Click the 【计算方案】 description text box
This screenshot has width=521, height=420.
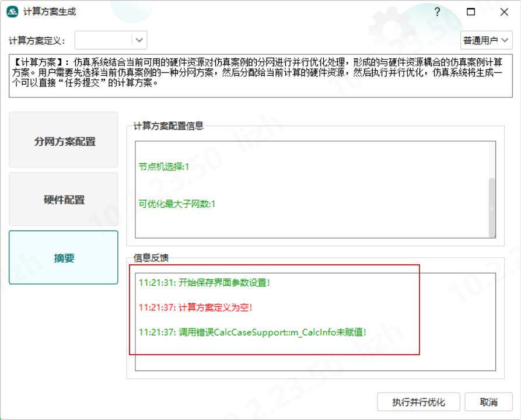260,75
